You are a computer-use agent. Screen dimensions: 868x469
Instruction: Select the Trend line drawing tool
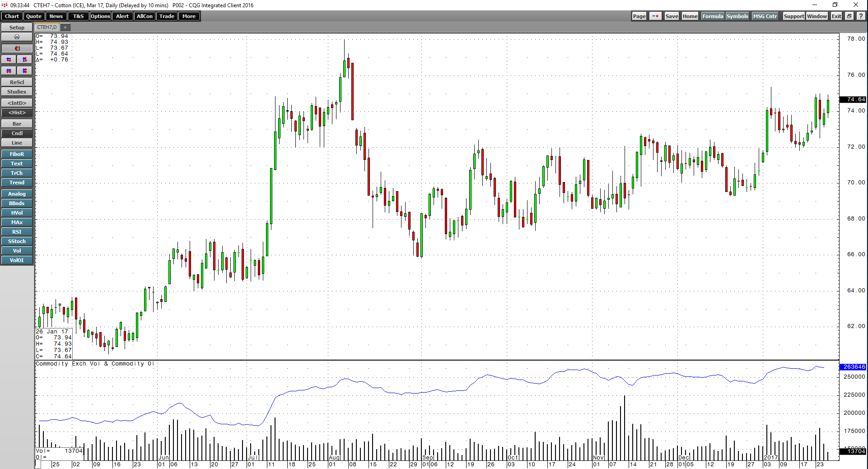(x=17, y=183)
